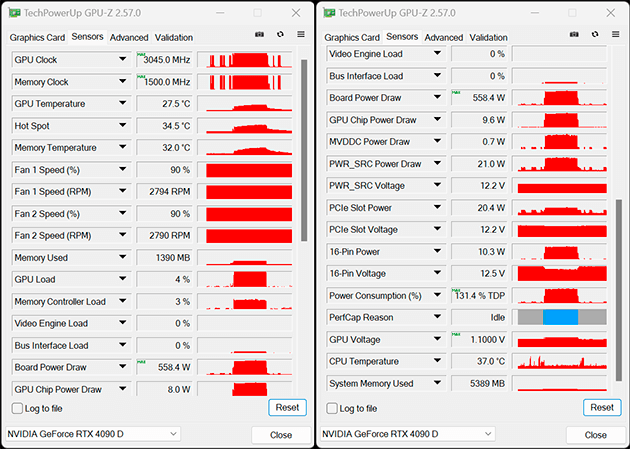Click GPU Clock history graph
This screenshot has height=449, width=630.
coord(245,59)
